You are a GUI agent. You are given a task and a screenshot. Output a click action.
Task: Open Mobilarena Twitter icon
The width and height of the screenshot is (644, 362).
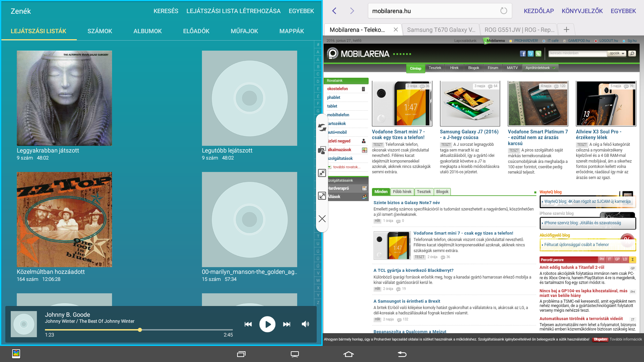coord(531,54)
